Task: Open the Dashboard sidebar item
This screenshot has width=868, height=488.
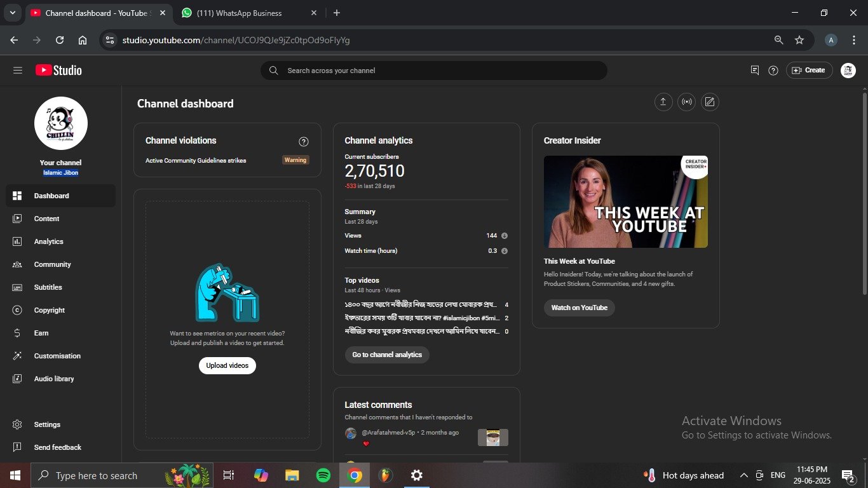Action: click(x=60, y=196)
